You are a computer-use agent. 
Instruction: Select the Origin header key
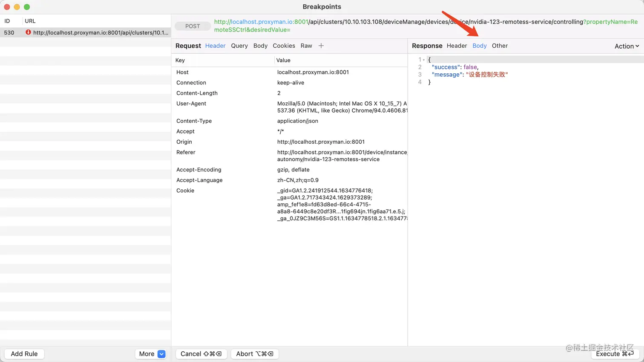184,142
